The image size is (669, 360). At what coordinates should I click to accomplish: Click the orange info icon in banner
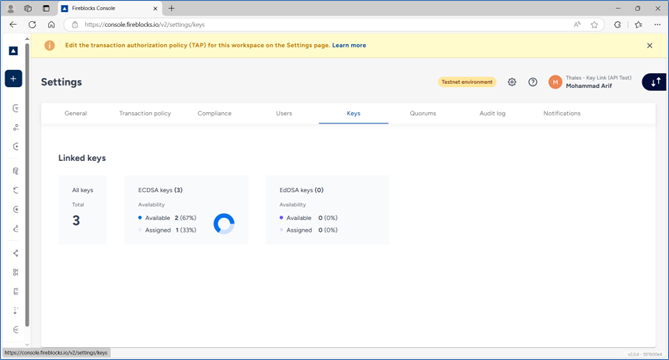(x=49, y=45)
